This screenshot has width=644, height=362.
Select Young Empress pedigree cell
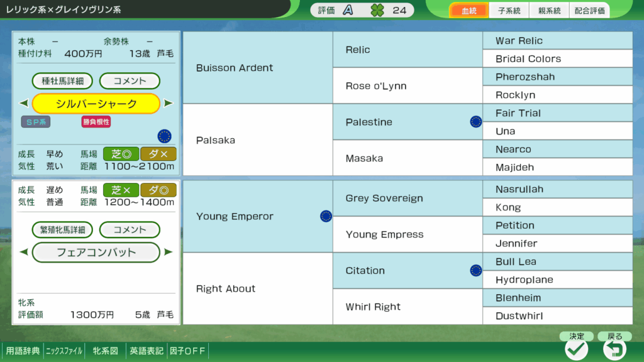coord(408,234)
